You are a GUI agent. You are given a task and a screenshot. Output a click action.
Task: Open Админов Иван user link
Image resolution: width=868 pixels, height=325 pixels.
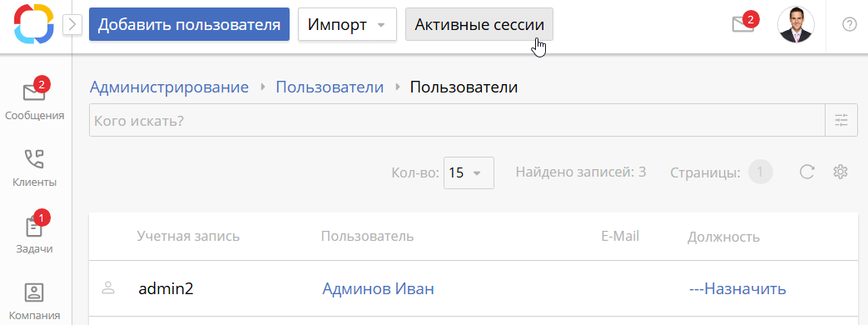(378, 289)
